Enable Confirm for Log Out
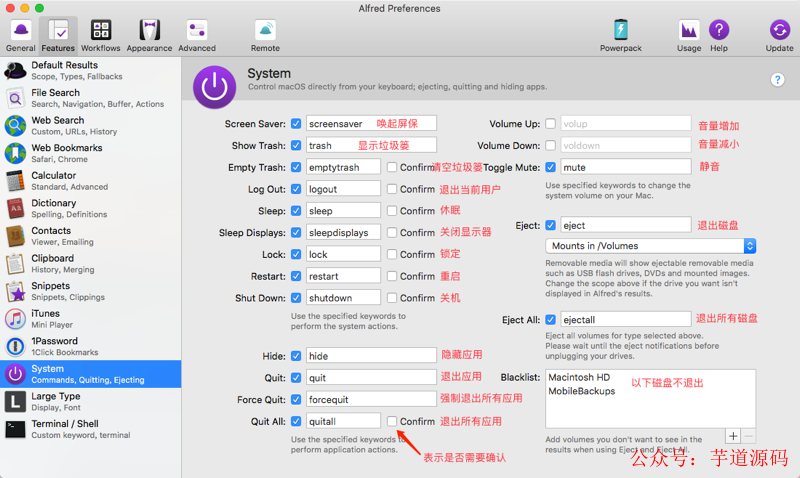Viewport: 800px width, 478px height. pos(392,189)
